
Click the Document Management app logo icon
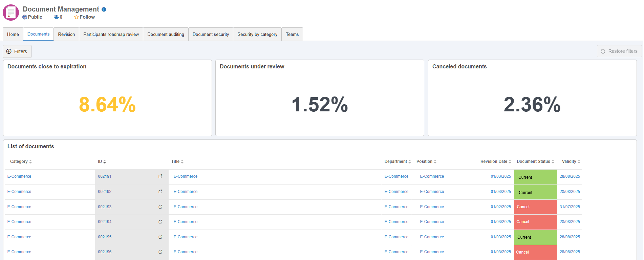point(11,13)
